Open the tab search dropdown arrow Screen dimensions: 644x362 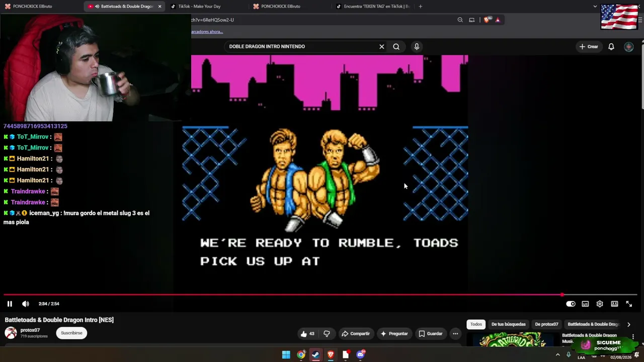(595, 7)
